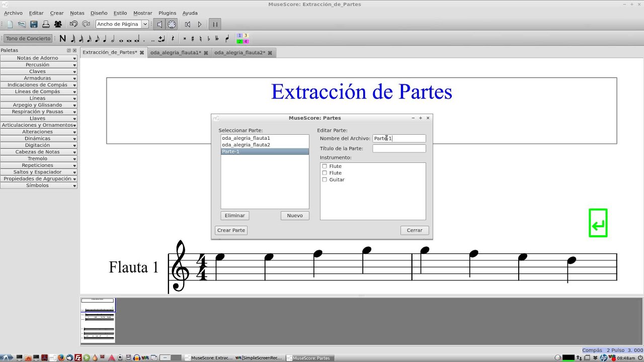Apply the sharp accidental
Image resolution: width=644 pixels, height=362 pixels.
click(x=193, y=38)
